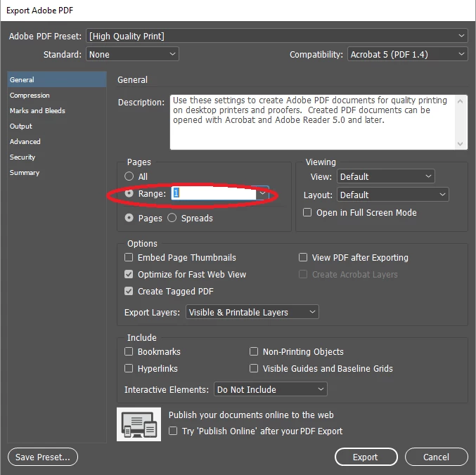Choose the Spreads radio button

[x=172, y=218]
